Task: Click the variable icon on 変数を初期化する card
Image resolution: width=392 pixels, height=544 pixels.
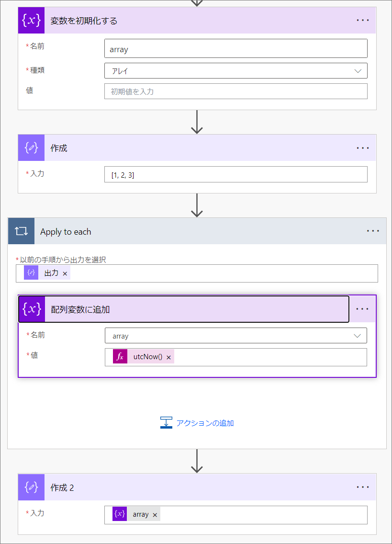Action: 31,20
